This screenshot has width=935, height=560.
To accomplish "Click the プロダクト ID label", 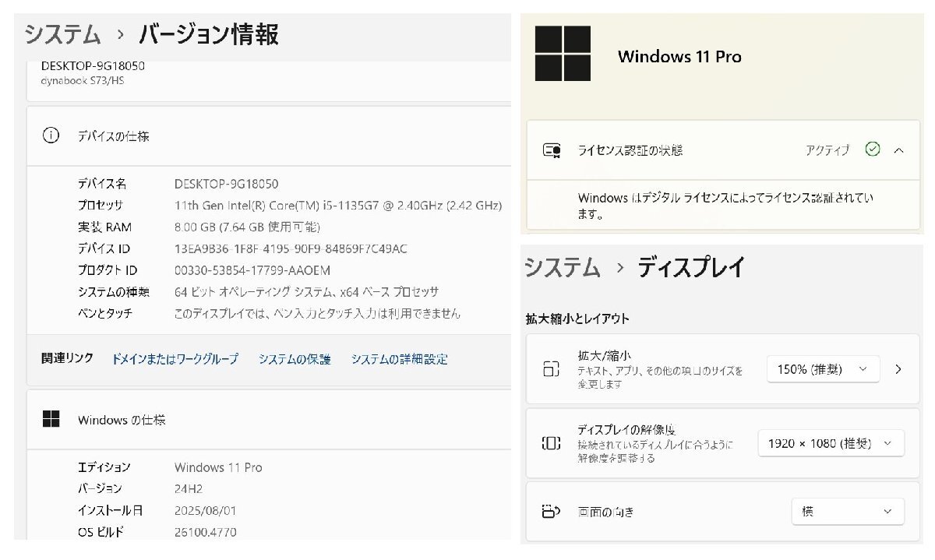I will click(107, 270).
